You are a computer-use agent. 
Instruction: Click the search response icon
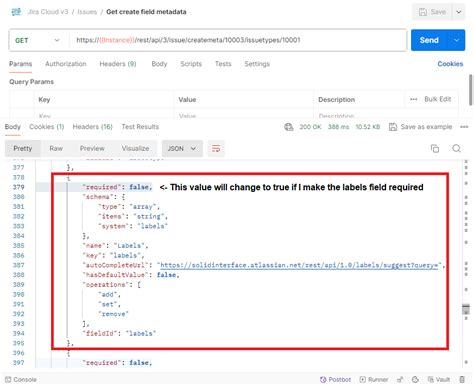tap(456, 148)
